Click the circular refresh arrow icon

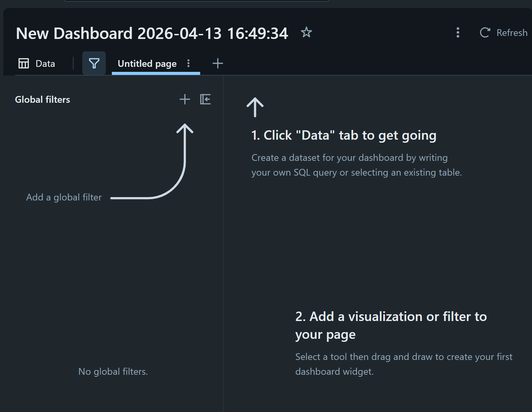(485, 33)
